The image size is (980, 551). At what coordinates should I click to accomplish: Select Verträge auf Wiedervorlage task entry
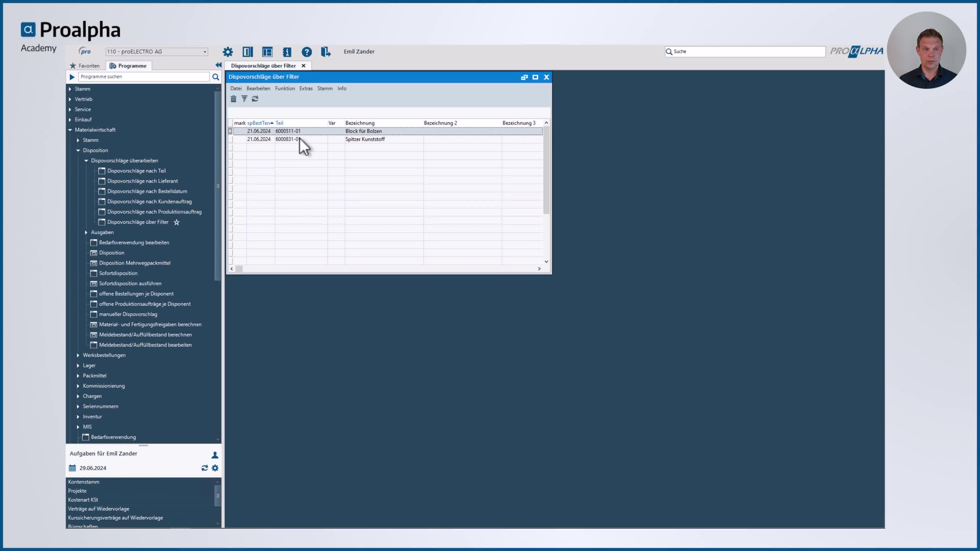coord(99,509)
